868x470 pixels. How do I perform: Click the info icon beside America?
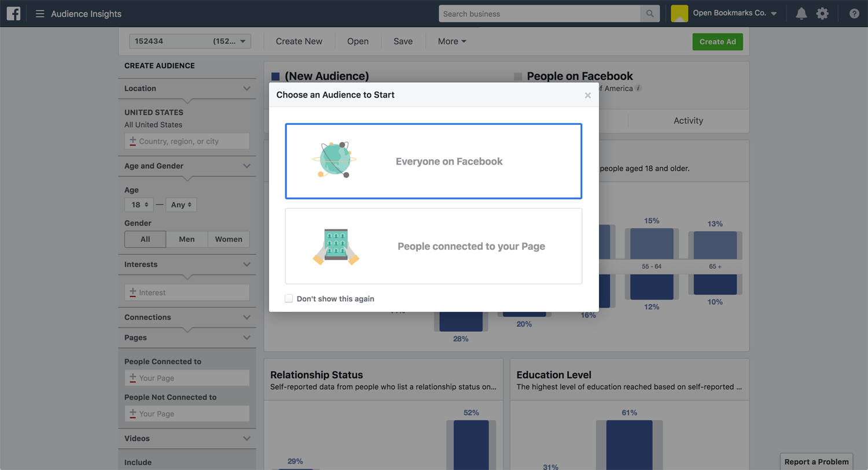(x=638, y=88)
